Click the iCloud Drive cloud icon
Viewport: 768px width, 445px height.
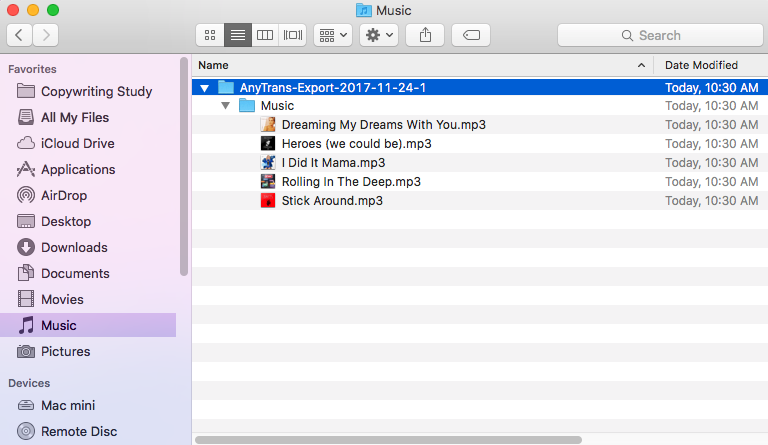(x=26, y=143)
